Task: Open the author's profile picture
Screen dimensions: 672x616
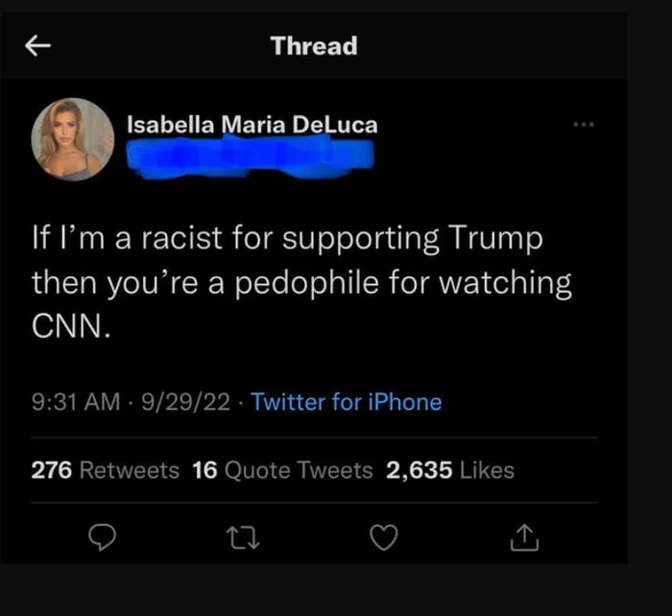Action: tap(73, 139)
